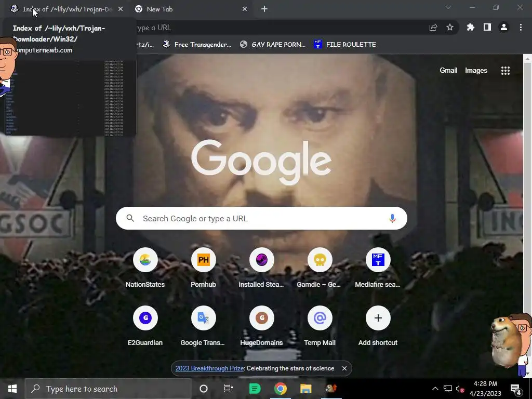Open the FILE ROULETTE bookmark
Screen dimensions: 532x399
[345, 45]
